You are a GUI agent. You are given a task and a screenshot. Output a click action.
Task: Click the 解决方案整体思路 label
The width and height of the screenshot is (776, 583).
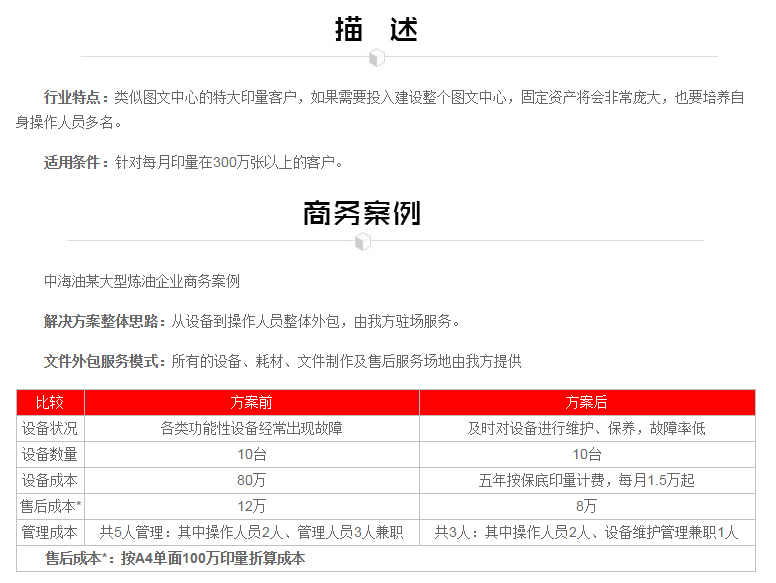(103, 321)
